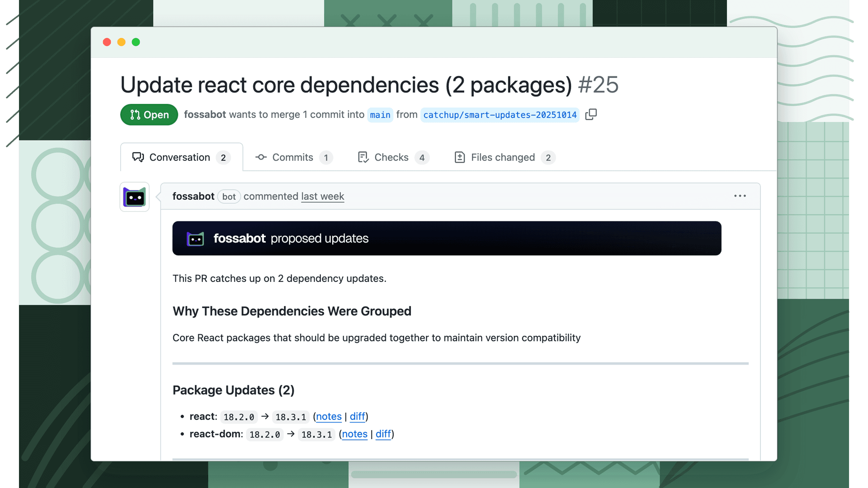Image resolution: width=868 pixels, height=488 pixels.
Task: Click the fossabot name in comment header
Action: pos(193,196)
